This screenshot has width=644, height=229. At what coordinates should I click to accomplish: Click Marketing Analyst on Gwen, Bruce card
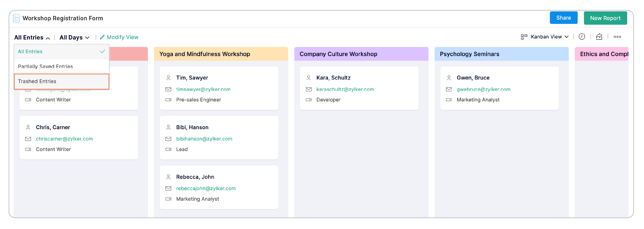pyautogui.click(x=478, y=100)
